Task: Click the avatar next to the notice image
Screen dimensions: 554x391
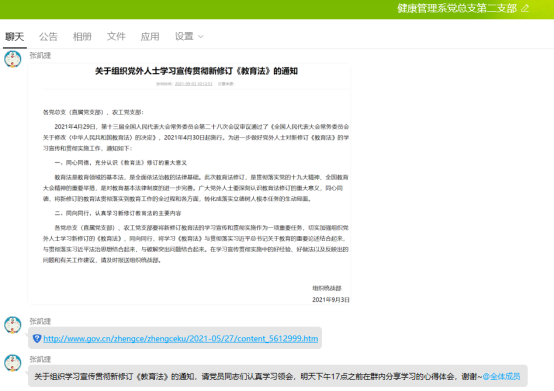Action: click(x=13, y=59)
